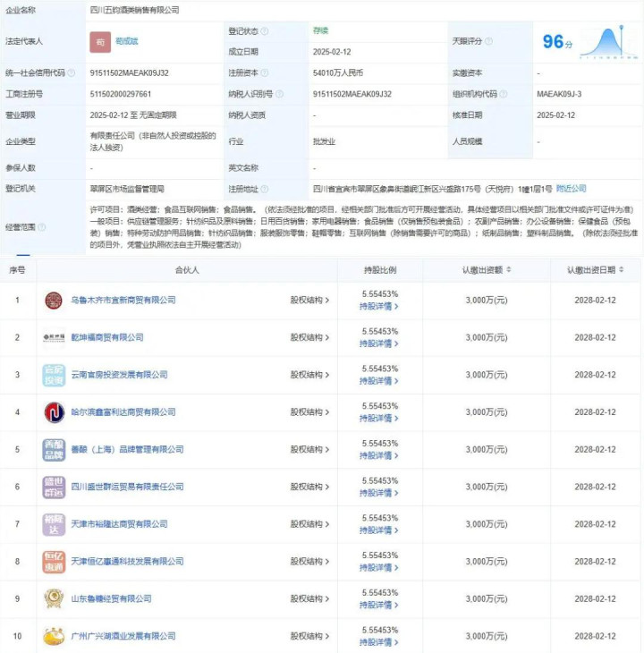Click the 乌鲁木齐市宣新商贸 company logo

pos(54,301)
